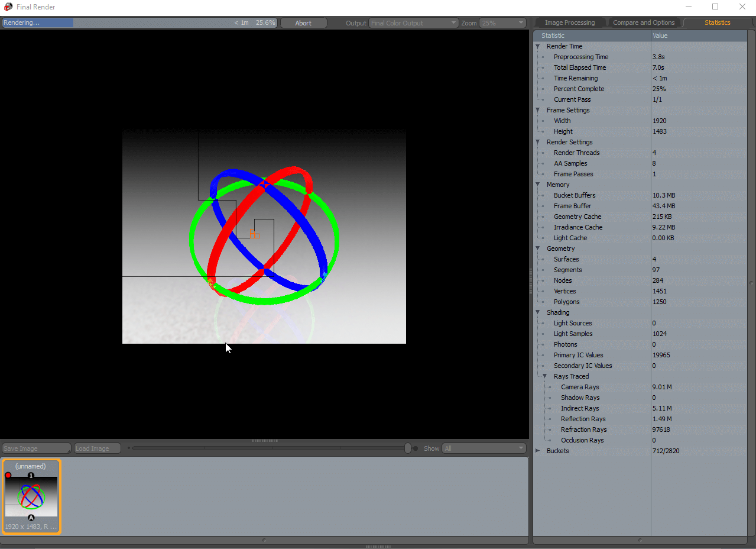Select the Secondary IC Values row
This screenshot has width=756, height=549.
[x=641, y=366]
